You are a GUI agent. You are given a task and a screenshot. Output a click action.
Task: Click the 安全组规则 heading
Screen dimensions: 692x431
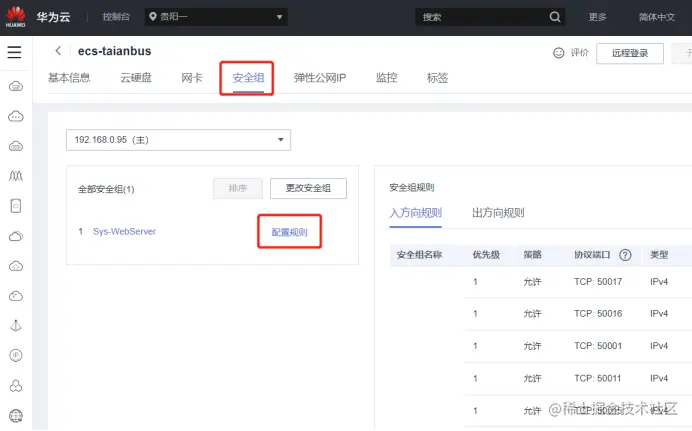pyautogui.click(x=412, y=187)
